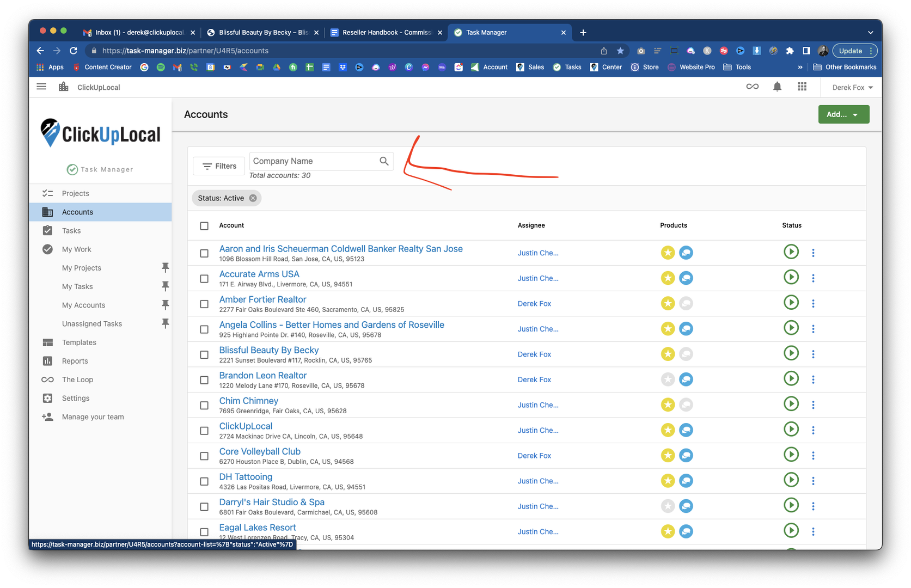Go back with browser back arrow
Image resolution: width=911 pixels, height=588 pixels.
coord(40,51)
